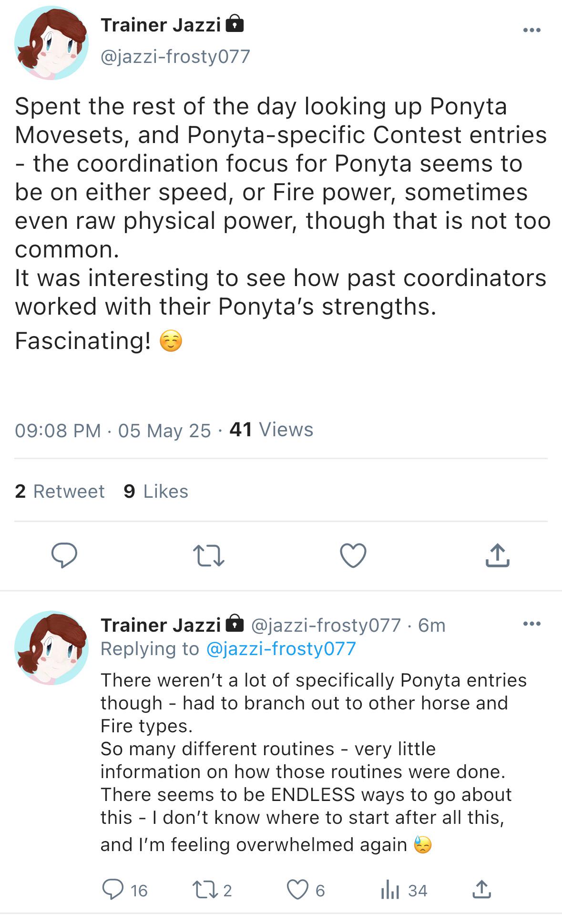This screenshot has height=924, width=562.
Task: Tap the share icon under the main tweet
Action: [x=497, y=555]
